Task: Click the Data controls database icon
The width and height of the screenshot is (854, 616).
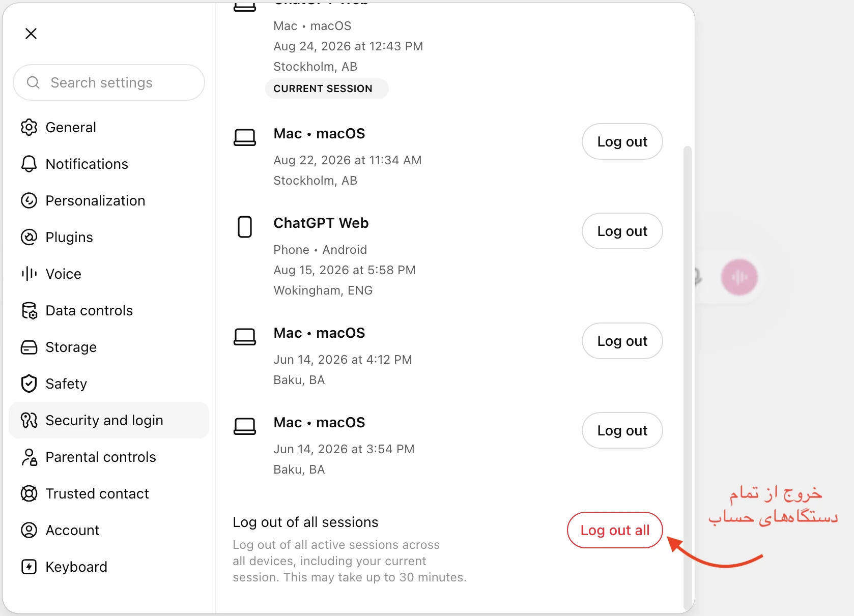Action: [29, 310]
